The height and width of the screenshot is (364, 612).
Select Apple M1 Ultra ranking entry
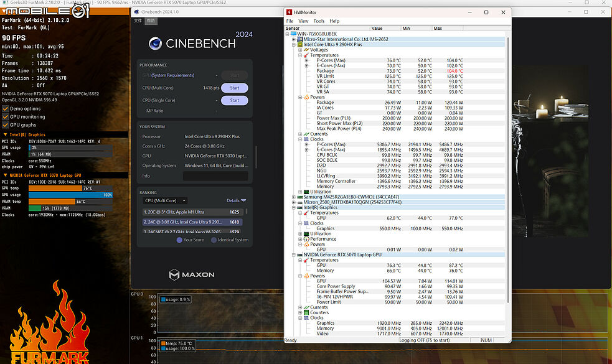(x=193, y=212)
